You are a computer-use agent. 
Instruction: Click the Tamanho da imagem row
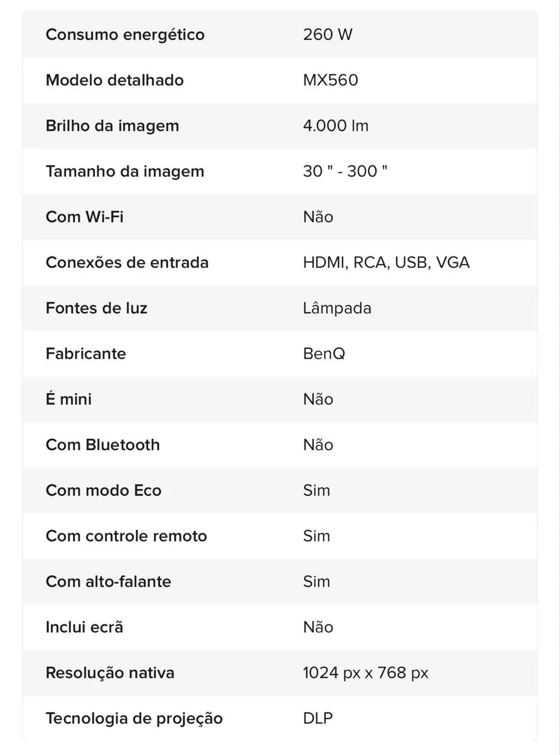280,172
